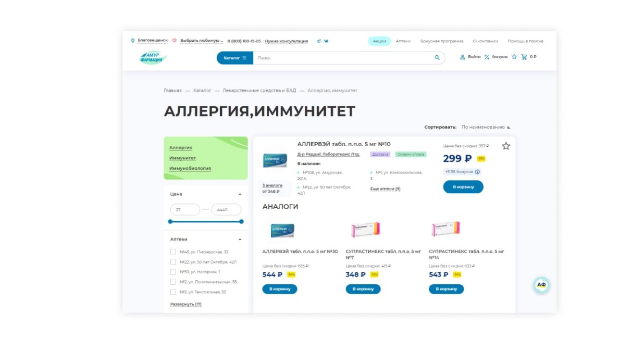The image size is (644, 353).
Task: Open the АЛЛЕРВЭЙ №10 product image
Action: [275, 161]
